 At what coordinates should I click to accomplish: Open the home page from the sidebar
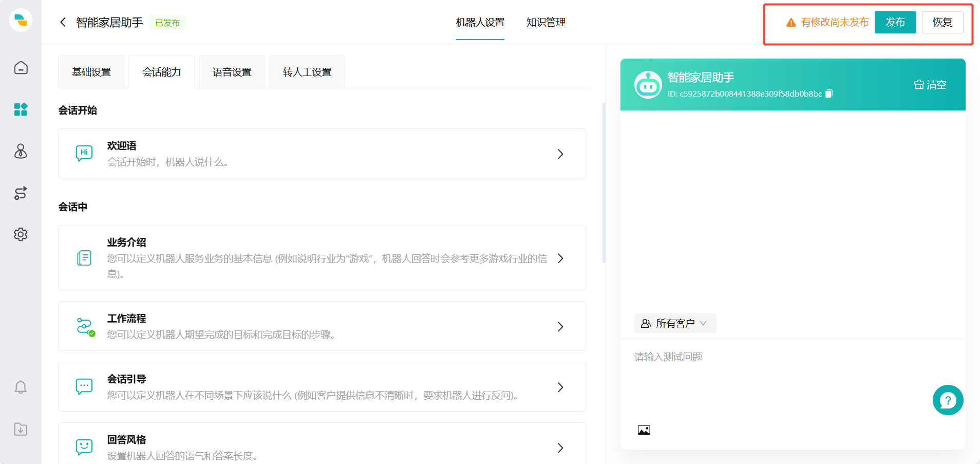pos(21,67)
